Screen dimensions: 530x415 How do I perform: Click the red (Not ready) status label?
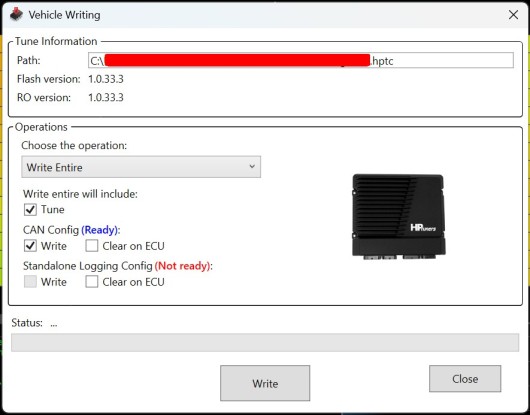tap(183, 266)
